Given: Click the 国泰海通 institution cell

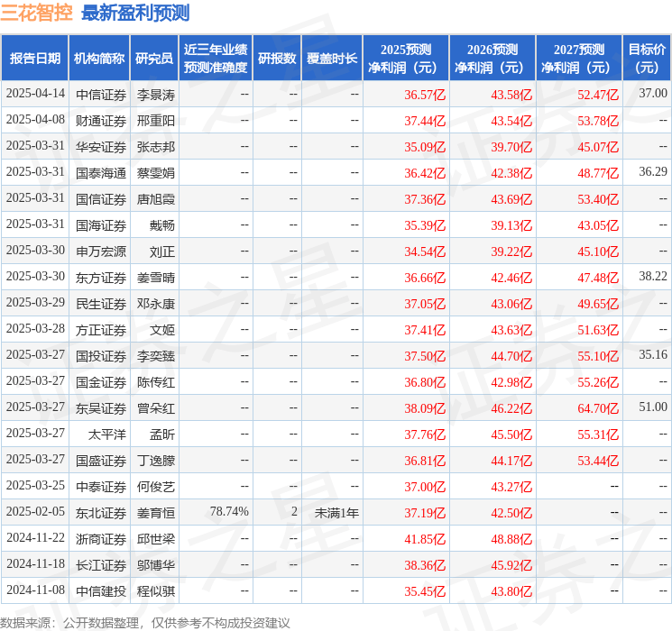Looking at the screenshot, I should click(x=101, y=173).
